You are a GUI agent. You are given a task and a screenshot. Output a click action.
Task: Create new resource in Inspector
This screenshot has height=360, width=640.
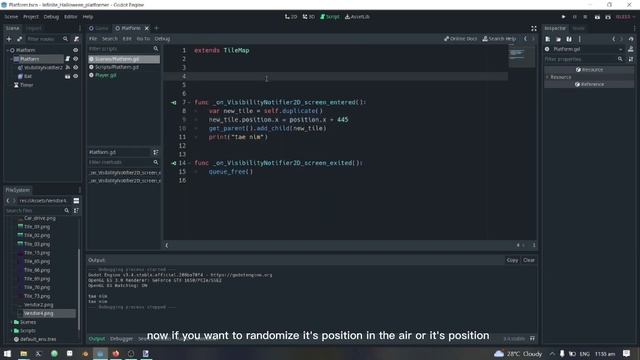(x=548, y=39)
